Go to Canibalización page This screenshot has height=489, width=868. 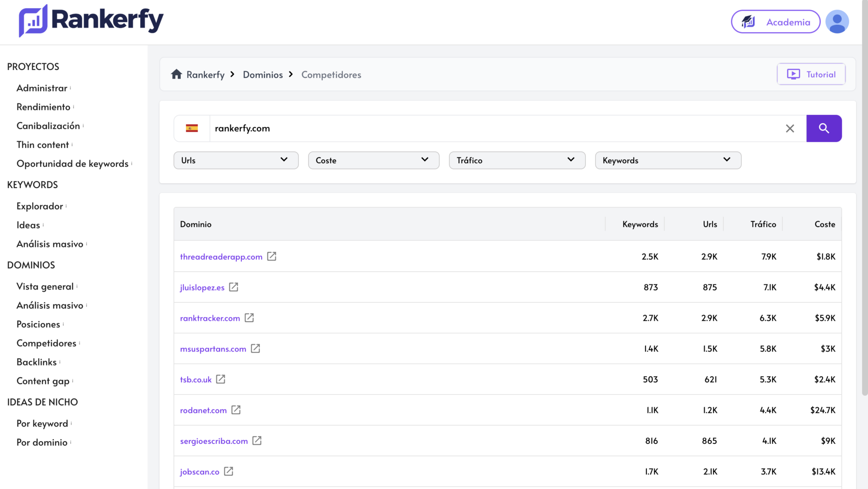click(x=48, y=126)
